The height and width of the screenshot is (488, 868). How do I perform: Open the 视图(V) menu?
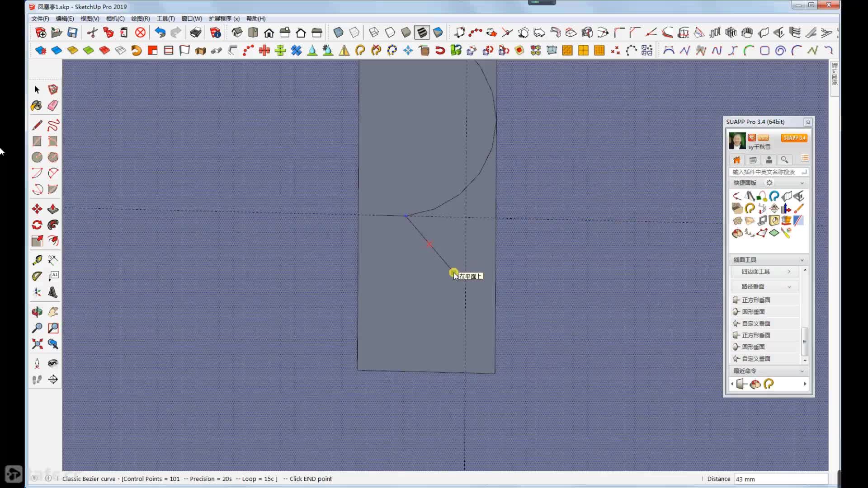[90, 19]
